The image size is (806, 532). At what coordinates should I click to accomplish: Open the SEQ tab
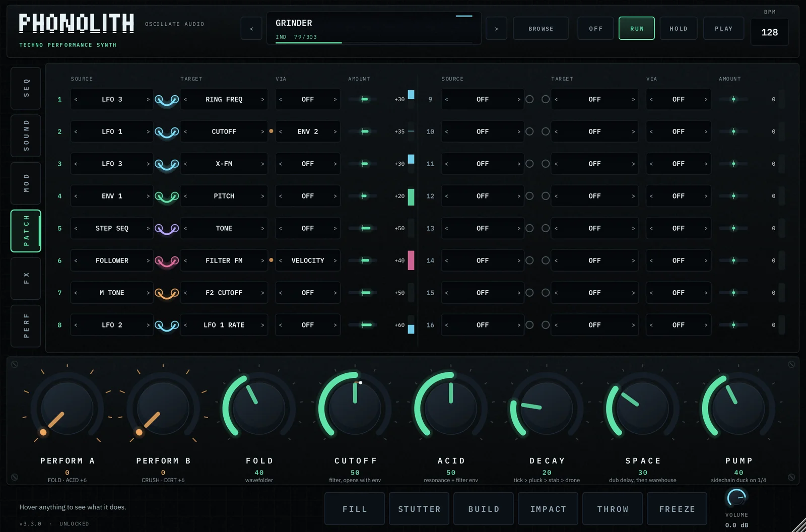[x=26, y=88]
